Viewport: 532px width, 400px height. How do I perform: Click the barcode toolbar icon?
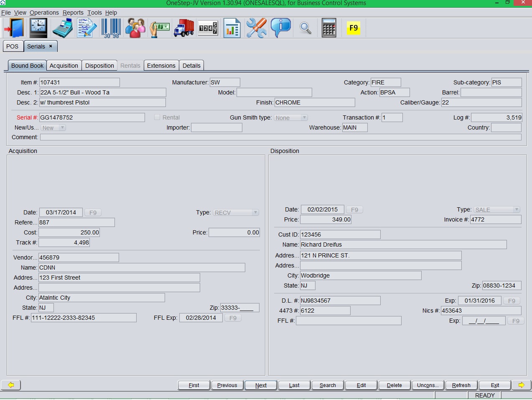coord(111,28)
